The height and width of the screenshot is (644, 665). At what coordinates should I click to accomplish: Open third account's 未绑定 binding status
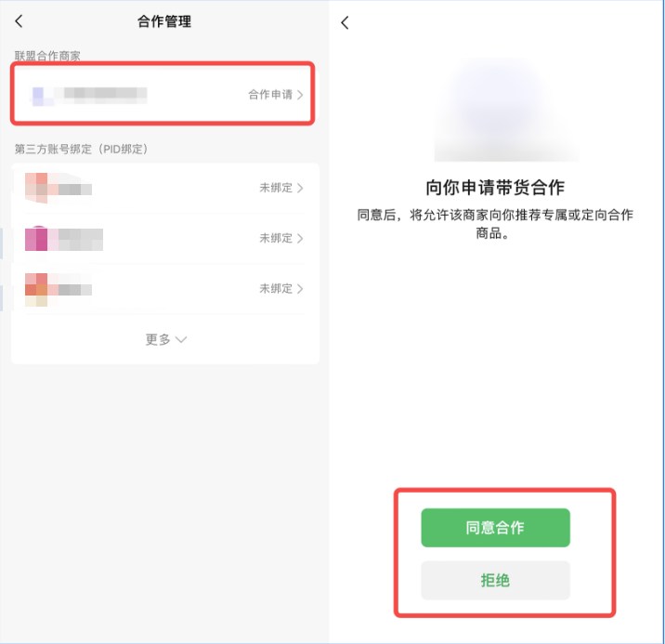click(x=281, y=289)
